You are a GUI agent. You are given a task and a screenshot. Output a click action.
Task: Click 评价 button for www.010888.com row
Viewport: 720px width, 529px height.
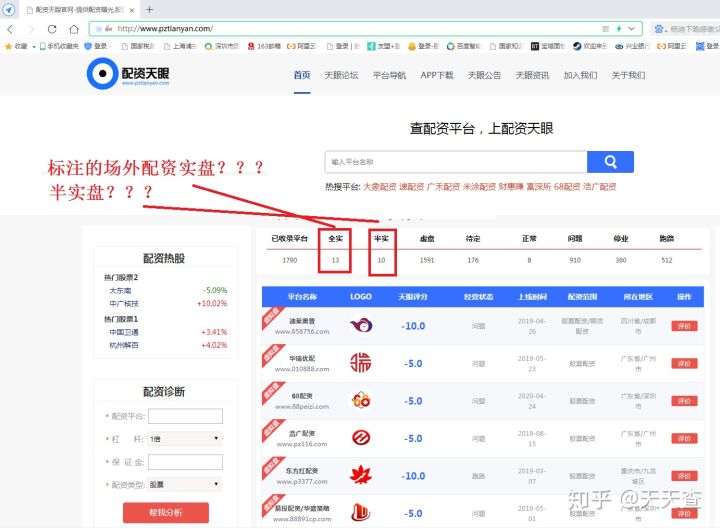click(x=684, y=364)
